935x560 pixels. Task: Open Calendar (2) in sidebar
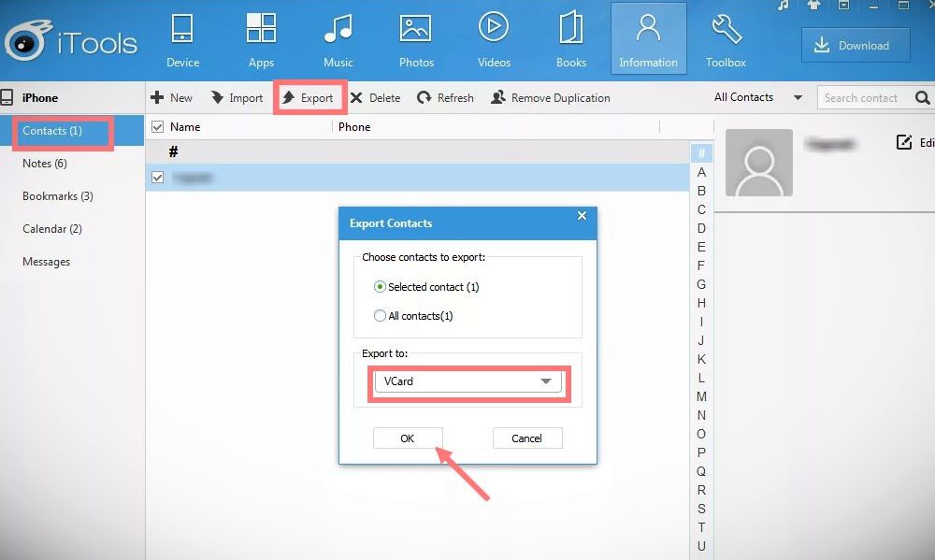[x=52, y=229]
